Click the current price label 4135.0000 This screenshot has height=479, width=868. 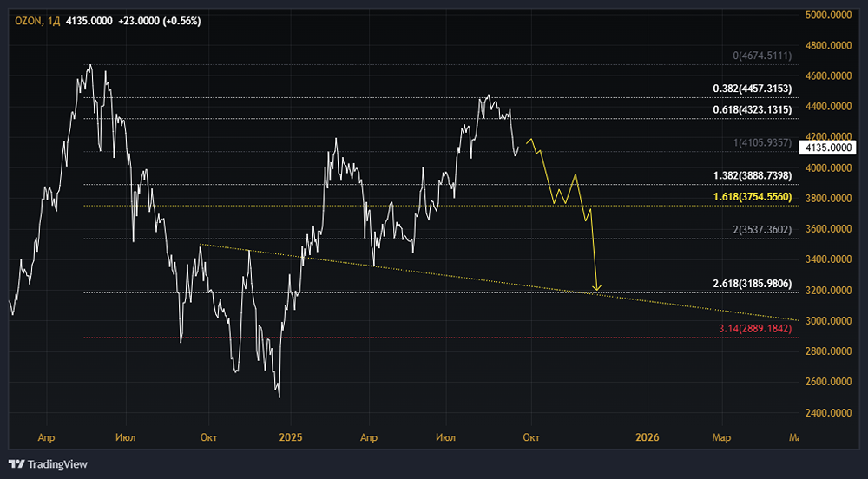coord(827,148)
